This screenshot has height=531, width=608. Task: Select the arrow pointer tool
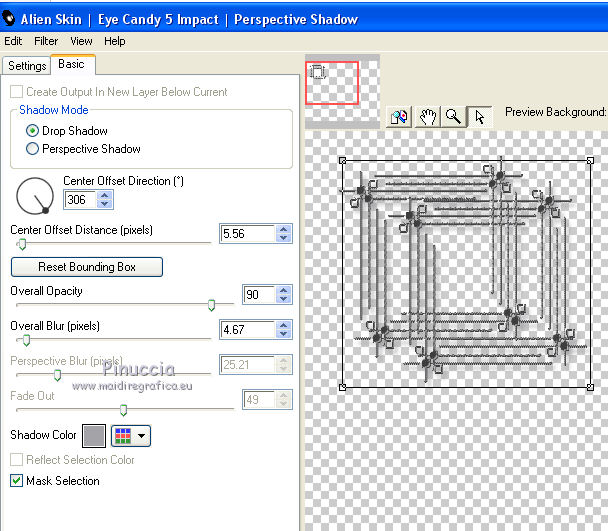click(x=480, y=116)
